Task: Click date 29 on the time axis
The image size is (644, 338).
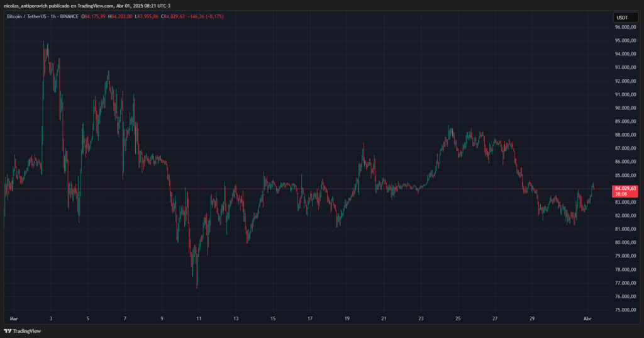Action: point(532,318)
